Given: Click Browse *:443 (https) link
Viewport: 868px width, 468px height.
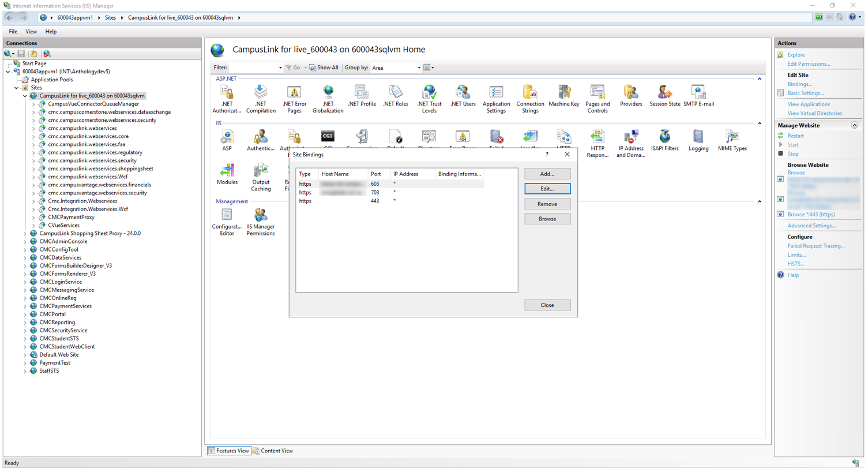Looking at the screenshot, I should coord(811,215).
